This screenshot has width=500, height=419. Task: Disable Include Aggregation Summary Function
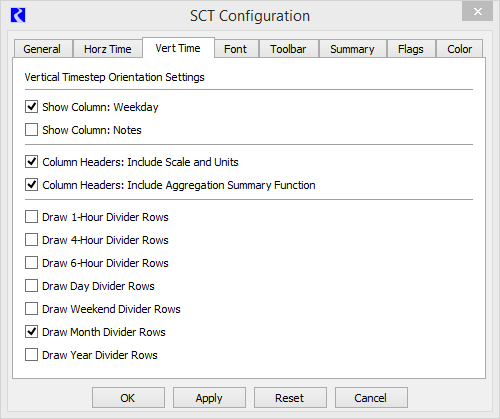31,185
